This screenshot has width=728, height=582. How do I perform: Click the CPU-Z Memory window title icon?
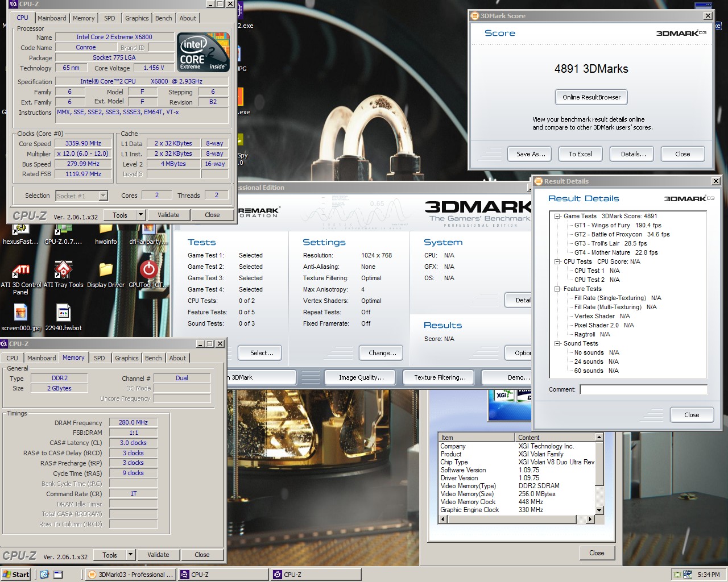click(x=4, y=344)
